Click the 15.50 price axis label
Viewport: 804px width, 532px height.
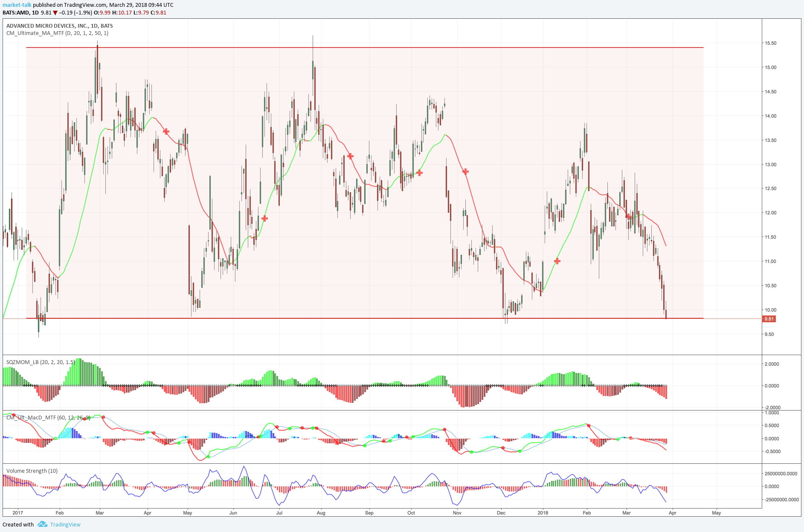[770, 43]
